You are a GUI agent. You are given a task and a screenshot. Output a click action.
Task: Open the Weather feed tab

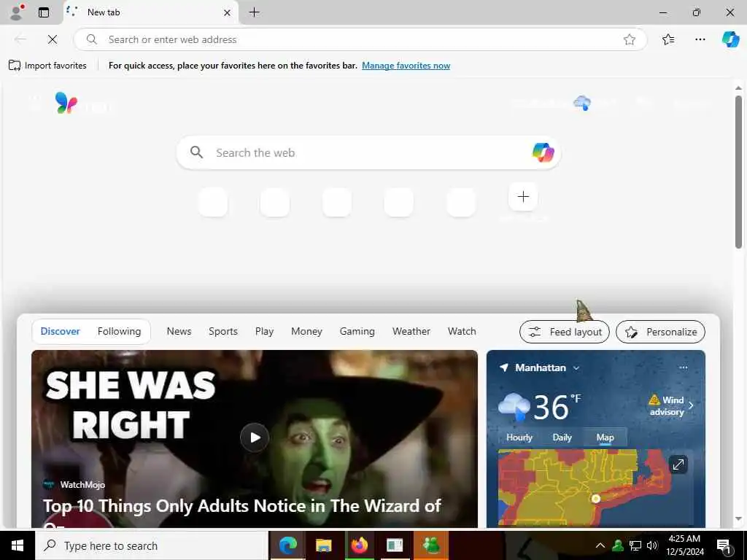[x=411, y=332]
